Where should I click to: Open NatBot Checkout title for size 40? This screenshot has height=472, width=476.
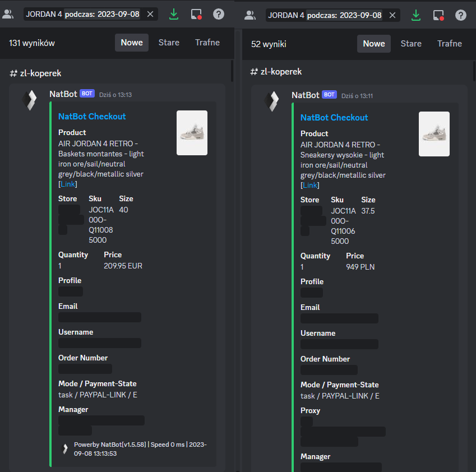pos(92,117)
